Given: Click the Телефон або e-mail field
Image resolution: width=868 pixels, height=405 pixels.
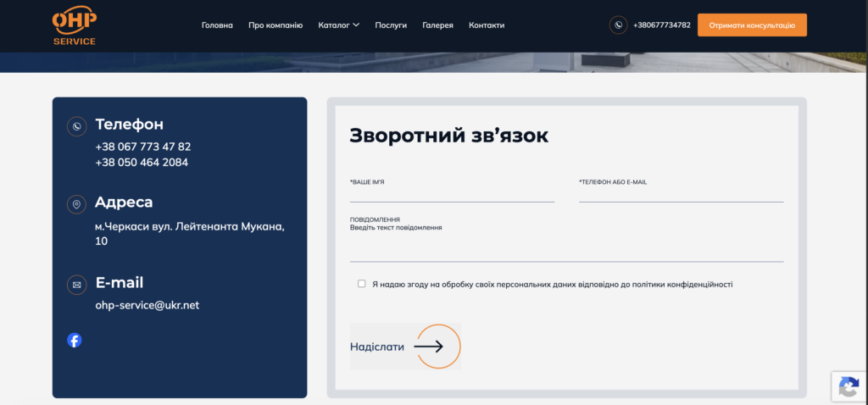Looking at the screenshot, I should [x=682, y=194].
